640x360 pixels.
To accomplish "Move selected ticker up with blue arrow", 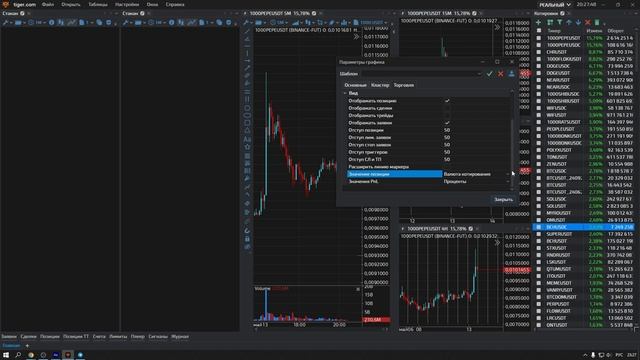I will [569, 22].
